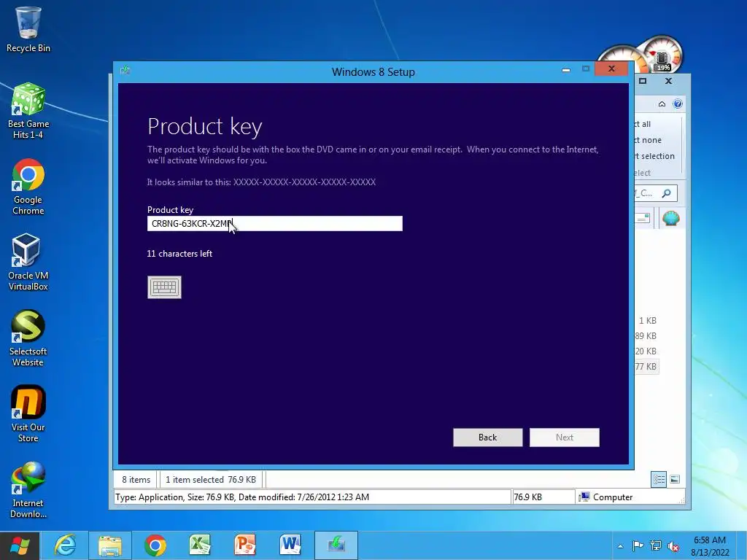Select the 20 KB file size row
Image resolution: width=747 pixels, height=560 pixels.
[646, 351]
